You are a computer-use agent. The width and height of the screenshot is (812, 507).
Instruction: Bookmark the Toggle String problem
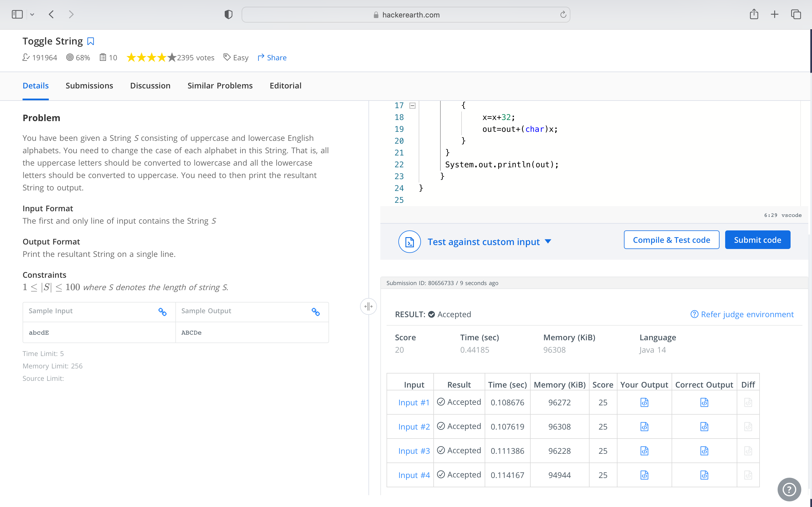(x=91, y=41)
